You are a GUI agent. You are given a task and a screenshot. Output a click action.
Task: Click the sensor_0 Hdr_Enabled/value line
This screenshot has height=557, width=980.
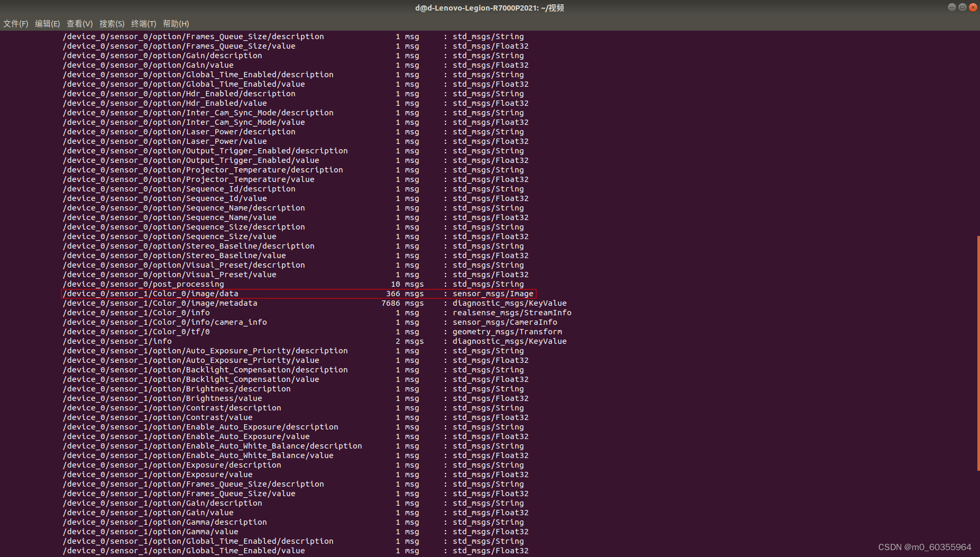pyautogui.click(x=296, y=103)
